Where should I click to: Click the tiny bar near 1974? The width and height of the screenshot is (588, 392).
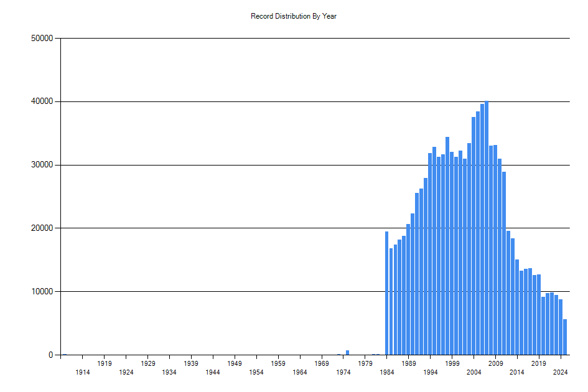(347, 352)
